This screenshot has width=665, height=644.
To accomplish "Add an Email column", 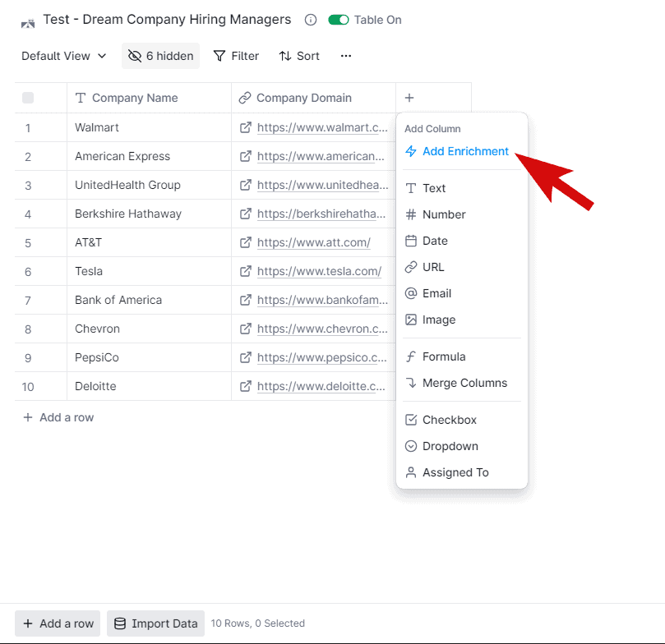I will click(461, 293).
